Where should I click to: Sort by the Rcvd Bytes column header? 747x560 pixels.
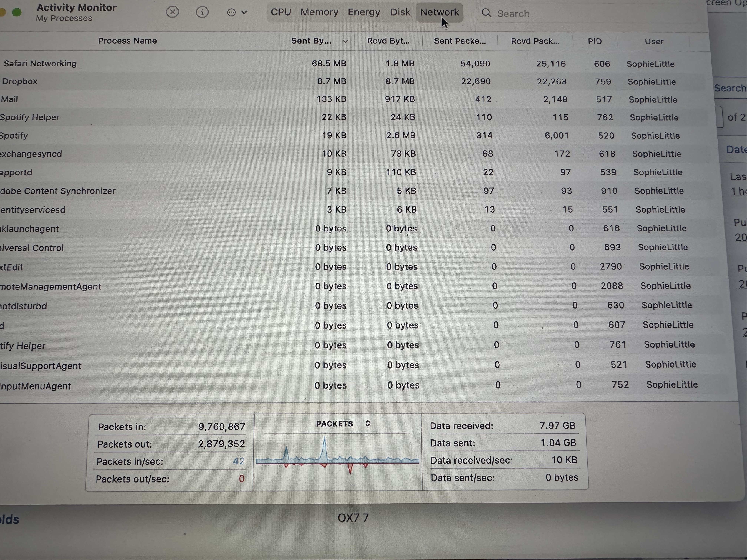point(388,41)
